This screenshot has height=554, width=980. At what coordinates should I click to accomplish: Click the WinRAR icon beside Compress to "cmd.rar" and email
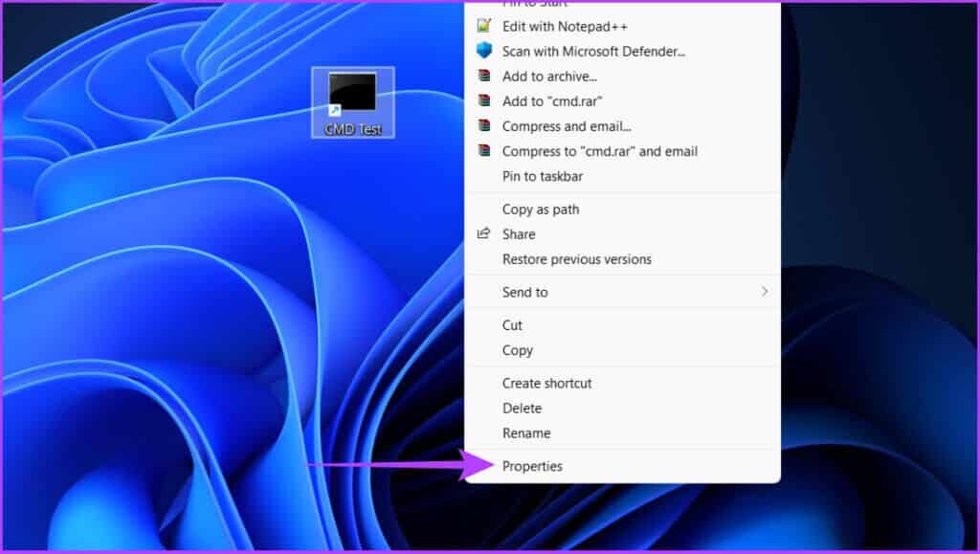(x=483, y=150)
